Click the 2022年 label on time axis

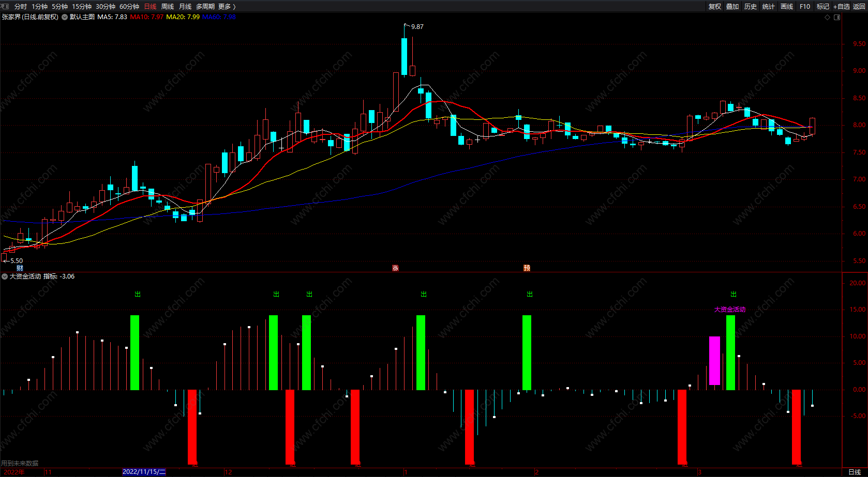click(13, 472)
